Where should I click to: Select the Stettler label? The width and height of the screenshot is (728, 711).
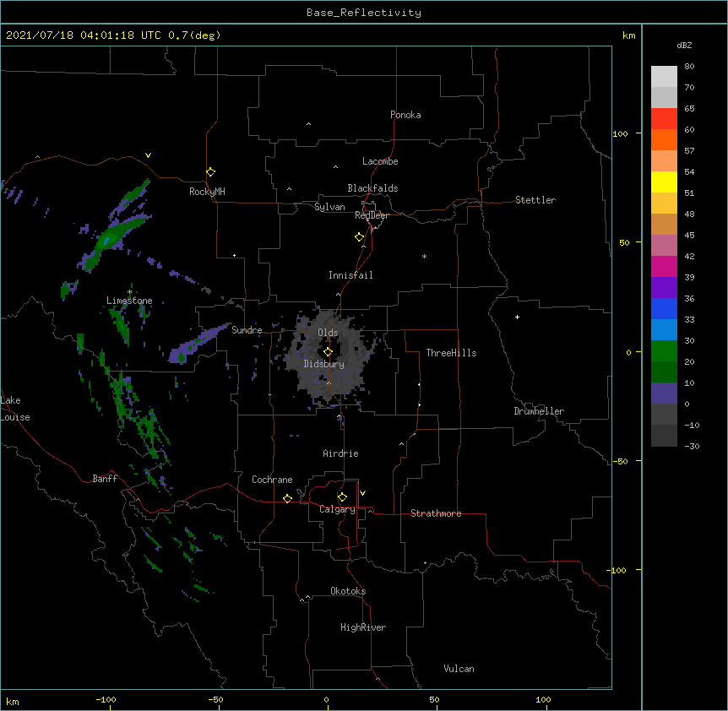535,200
